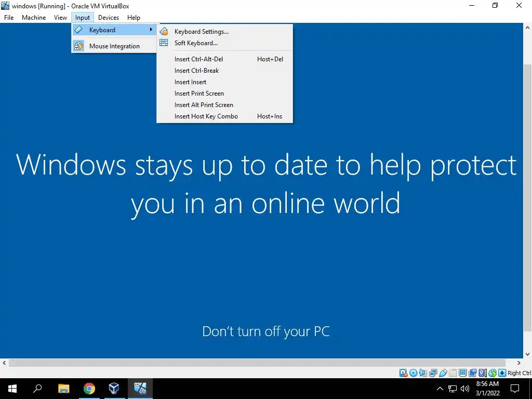Expand the Keyboard submenu arrow

click(x=151, y=30)
